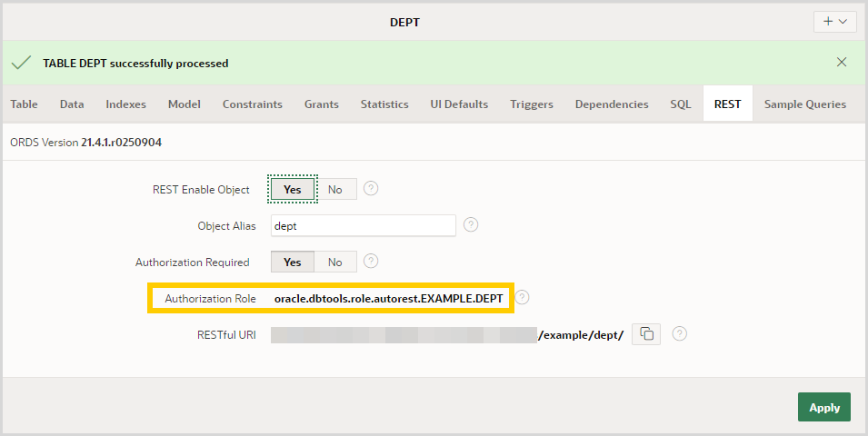Switch to the SQL tab
Viewport: 868px width, 436px height.
pos(681,104)
